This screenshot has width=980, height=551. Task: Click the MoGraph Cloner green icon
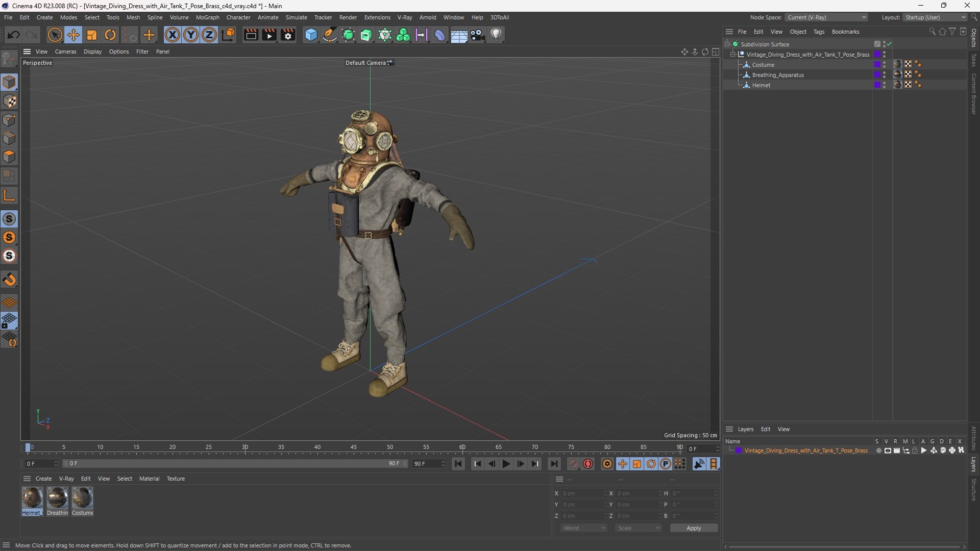(403, 35)
